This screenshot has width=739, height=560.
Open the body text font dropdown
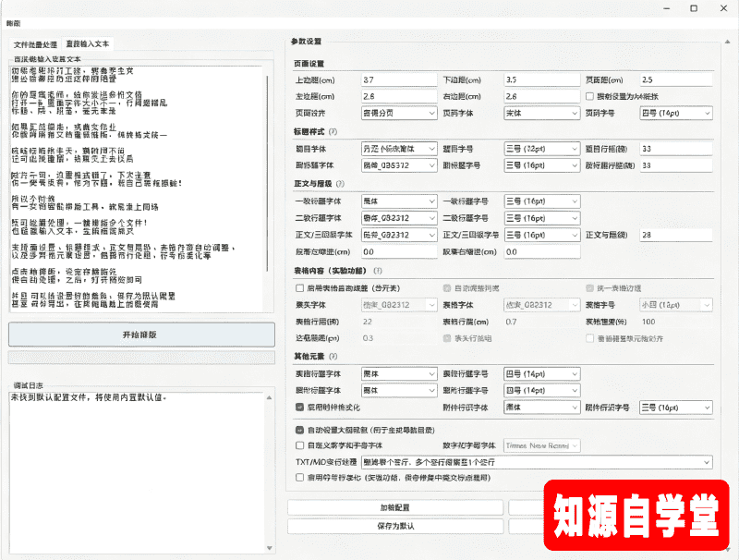coord(399,235)
